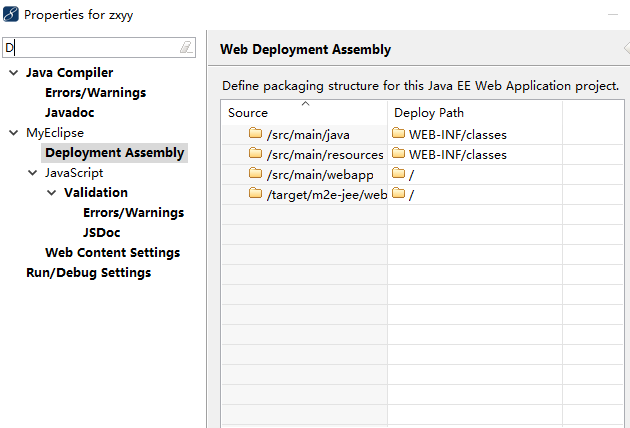
Task: Collapse the MyEclipse tree node
Action: pos(14,133)
